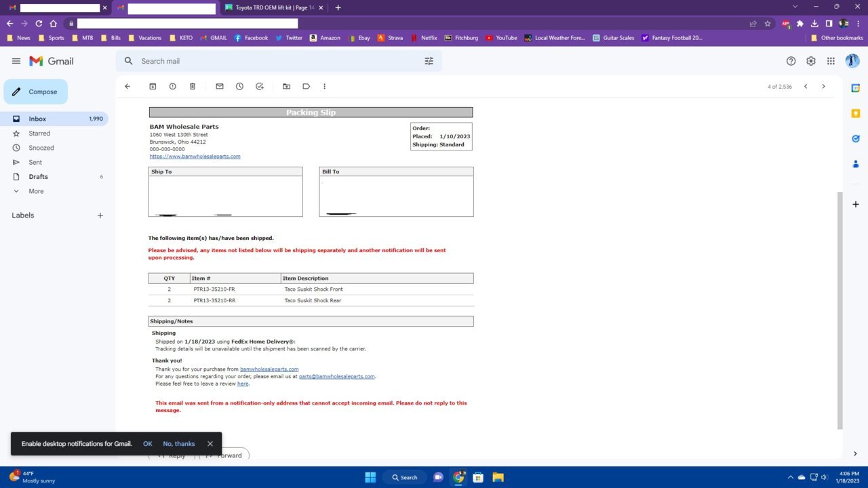
Task: Open Contacts side panel
Action: (856, 164)
